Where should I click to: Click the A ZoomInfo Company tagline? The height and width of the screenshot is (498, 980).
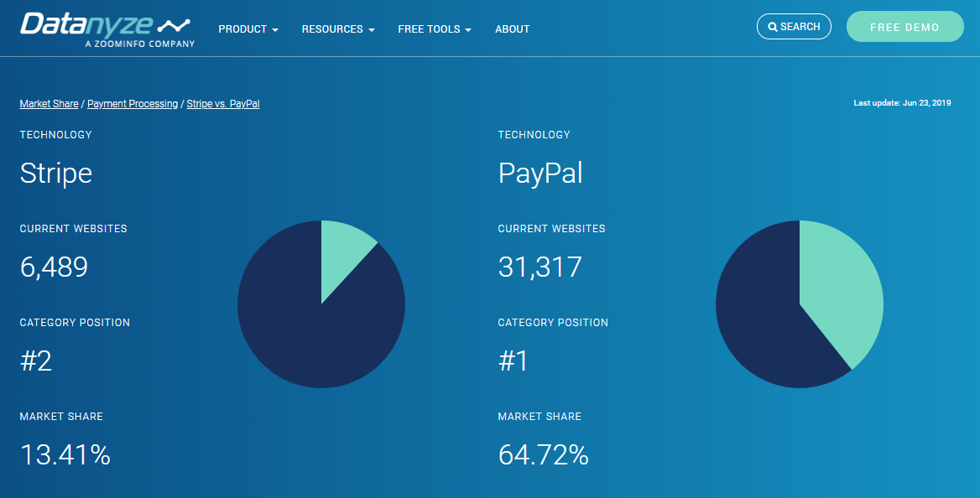coord(140,44)
